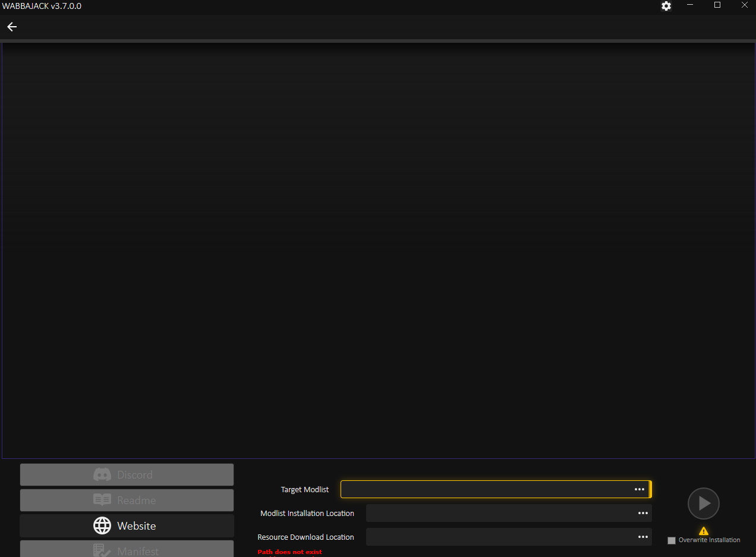Maximize the Wabbajack window
Screen dimensions: 756x557
click(x=717, y=5)
